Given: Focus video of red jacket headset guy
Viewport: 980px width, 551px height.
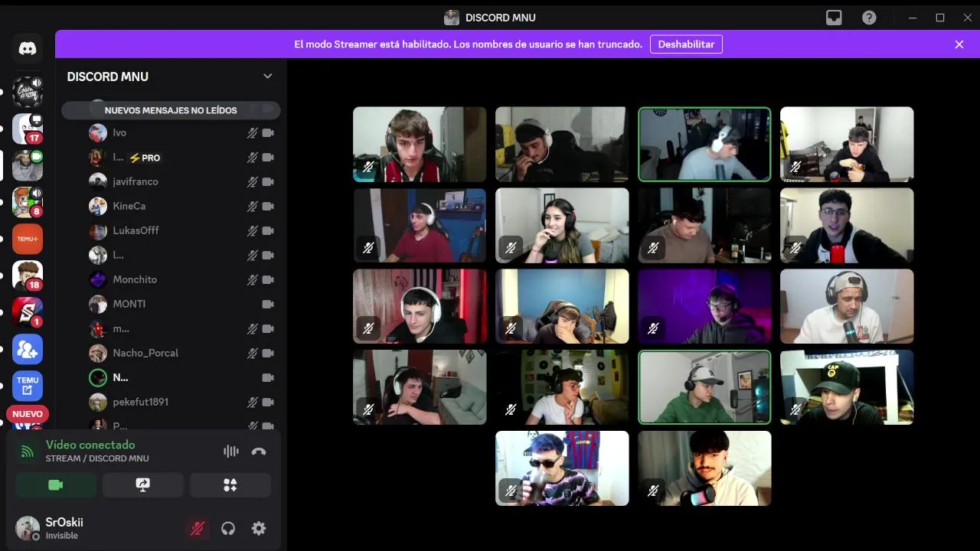Looking at the screenshot, I should click(420, 144).
